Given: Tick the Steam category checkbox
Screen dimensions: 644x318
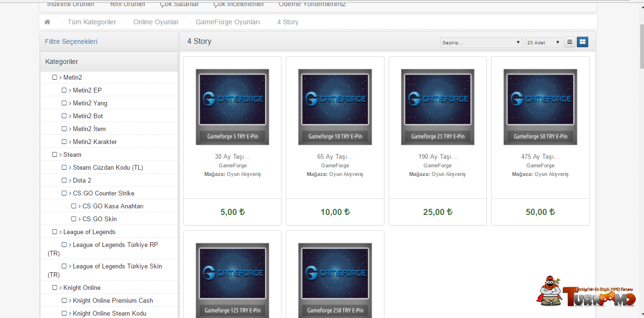Looking at the screenshot, I should 55,154.
